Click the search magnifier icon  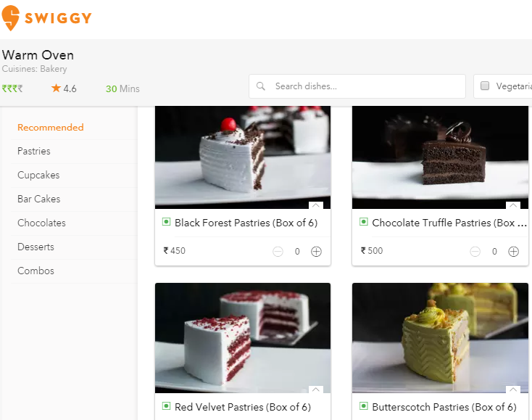(261, 86)
